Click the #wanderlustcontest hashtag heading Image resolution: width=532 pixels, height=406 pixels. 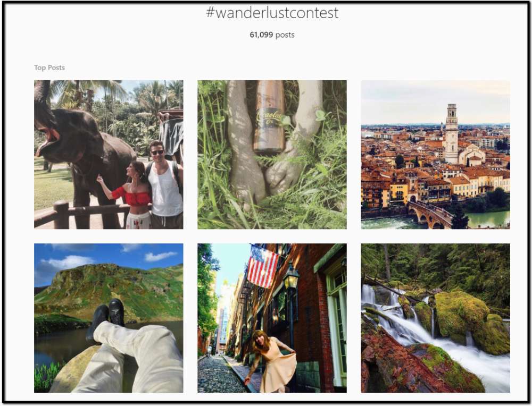coord(272,13)
